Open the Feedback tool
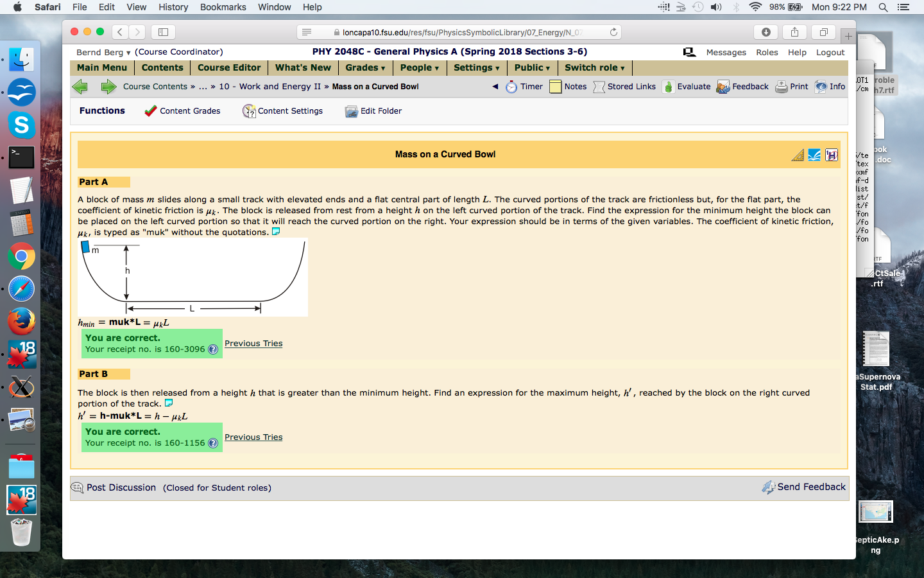 [x=742, y=87]
